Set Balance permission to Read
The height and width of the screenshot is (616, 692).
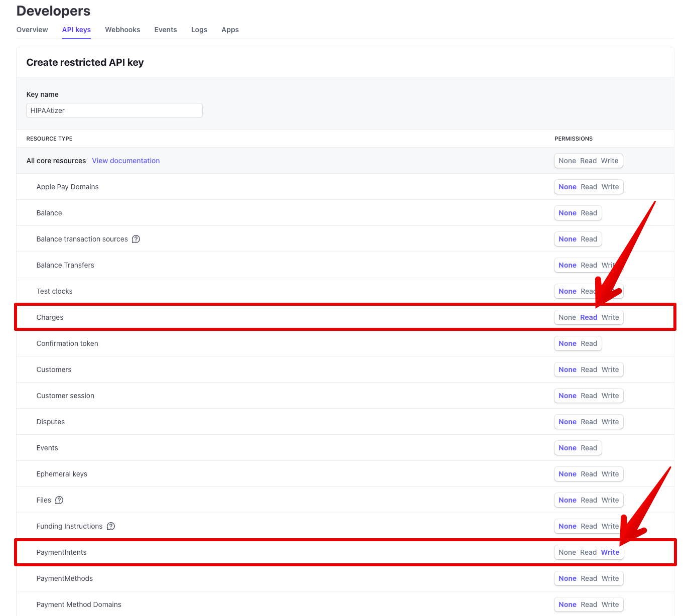coord(589,213)
